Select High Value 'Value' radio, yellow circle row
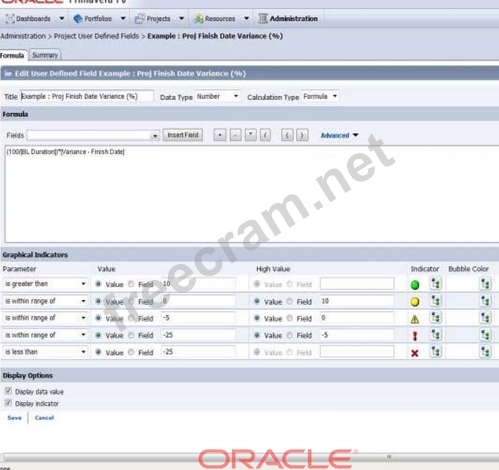This screenshot has width=499, height=470. (257, 301)
